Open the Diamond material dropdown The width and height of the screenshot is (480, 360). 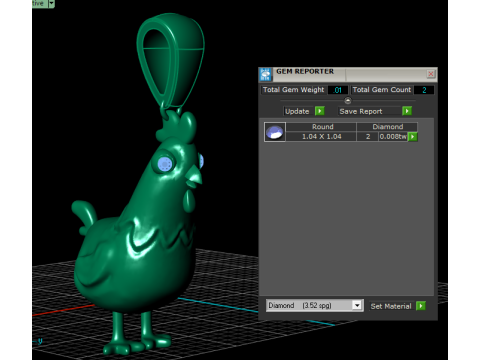pos(357,305)
